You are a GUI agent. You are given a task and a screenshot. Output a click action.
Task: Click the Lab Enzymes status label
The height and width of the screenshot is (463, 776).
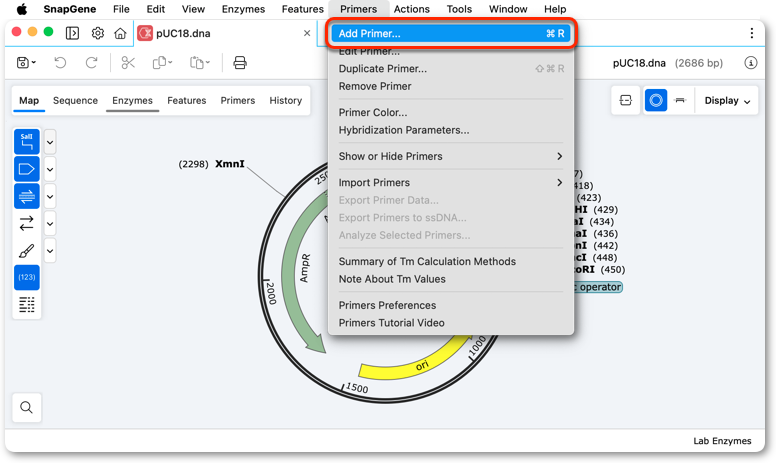click(722, 441)
